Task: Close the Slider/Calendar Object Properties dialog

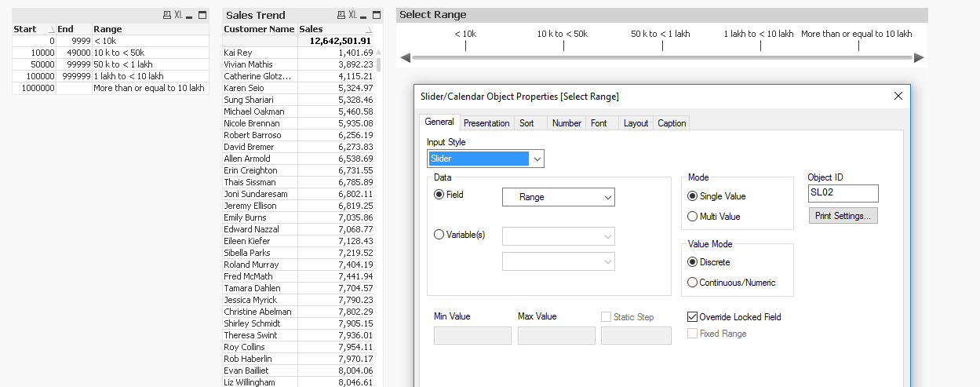Action: (x=898, y=96)
